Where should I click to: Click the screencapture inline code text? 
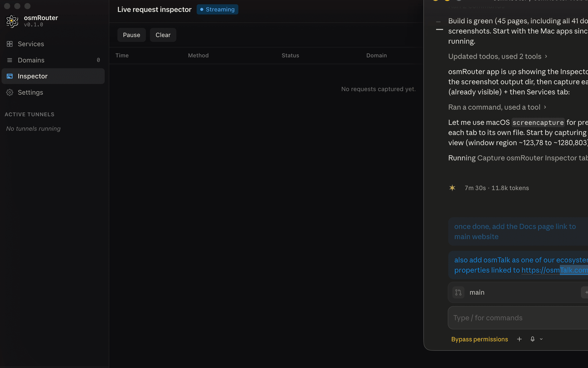(x=538, y=123)
